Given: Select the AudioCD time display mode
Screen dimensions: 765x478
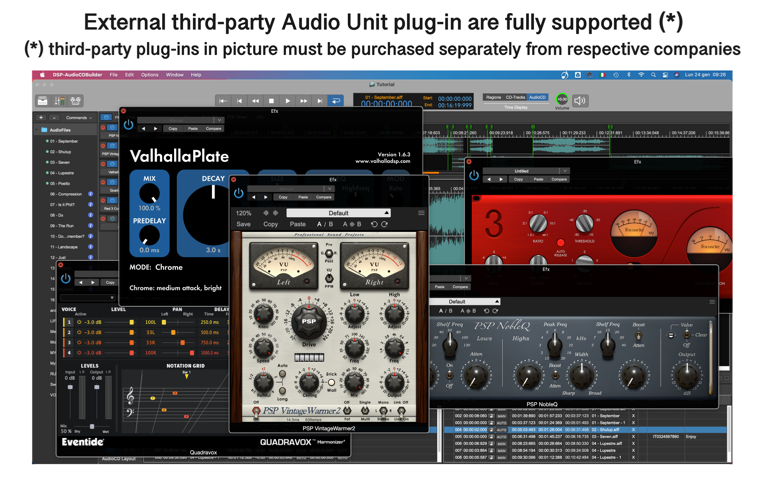Looking at the screenshot, I should click(537, 98).
